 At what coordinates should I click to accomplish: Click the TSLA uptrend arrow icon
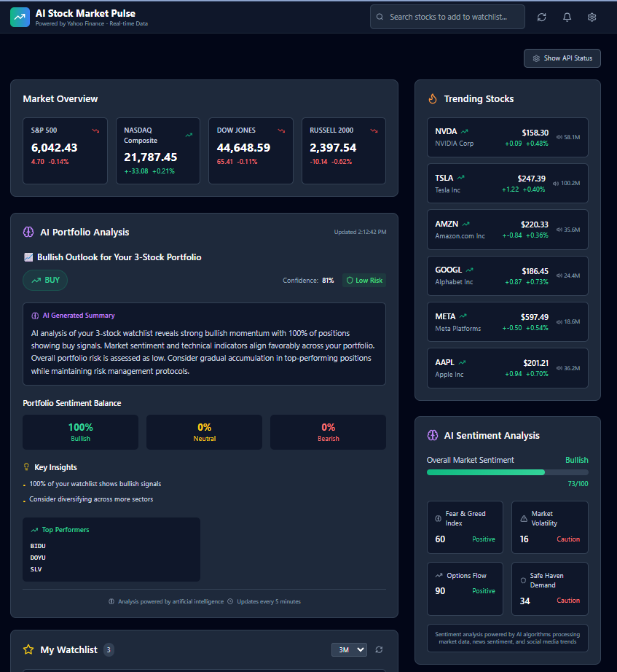[x=461, y=177]
